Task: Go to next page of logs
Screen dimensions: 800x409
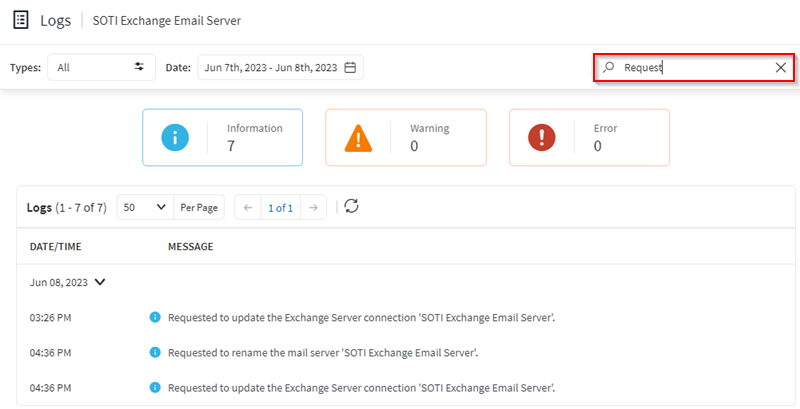Action: (x=312, y=208)
